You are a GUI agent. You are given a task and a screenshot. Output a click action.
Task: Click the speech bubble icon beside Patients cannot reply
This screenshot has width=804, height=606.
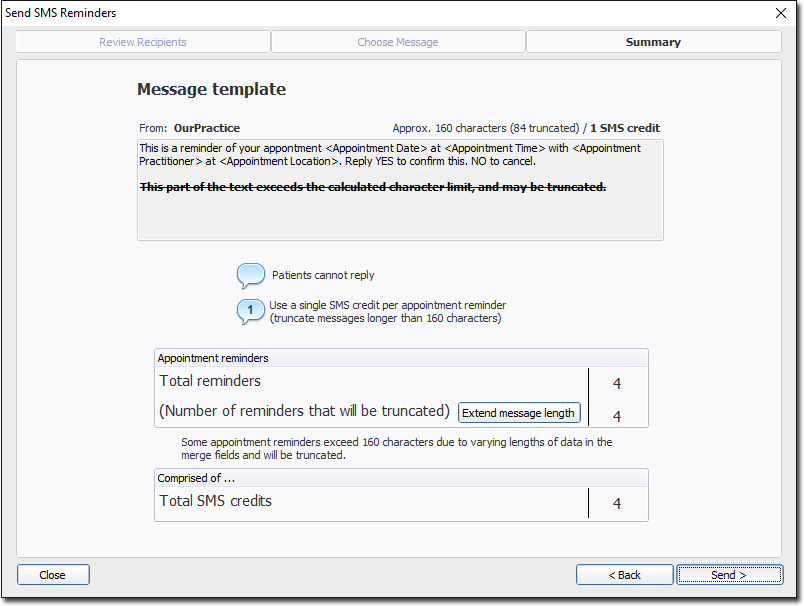250,276
